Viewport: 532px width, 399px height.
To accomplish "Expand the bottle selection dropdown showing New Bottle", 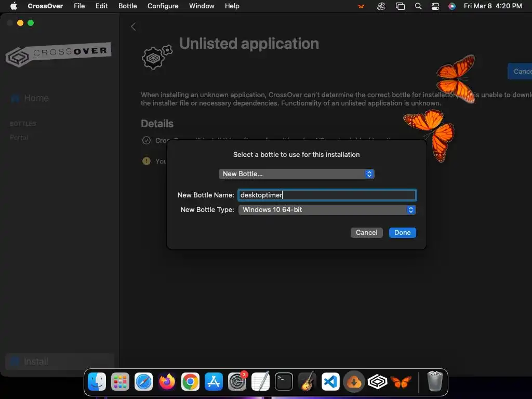I will point(296,174).
